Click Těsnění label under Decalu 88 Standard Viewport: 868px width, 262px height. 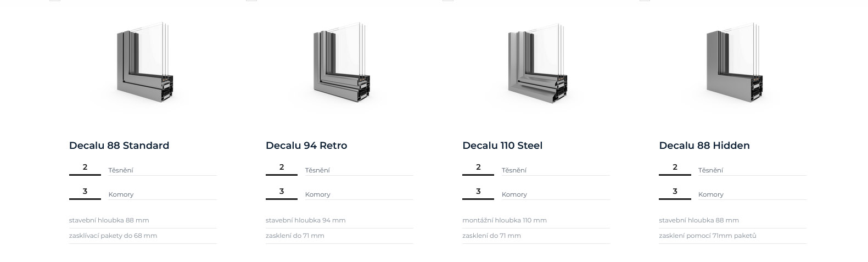pos(121,170)
